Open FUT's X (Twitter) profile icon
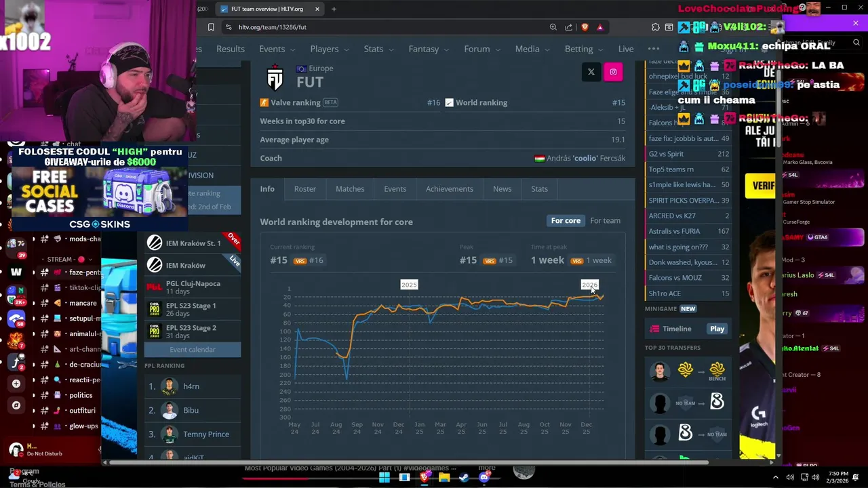Viewport: 868px width, 488px height. click(x=591, y=72)
